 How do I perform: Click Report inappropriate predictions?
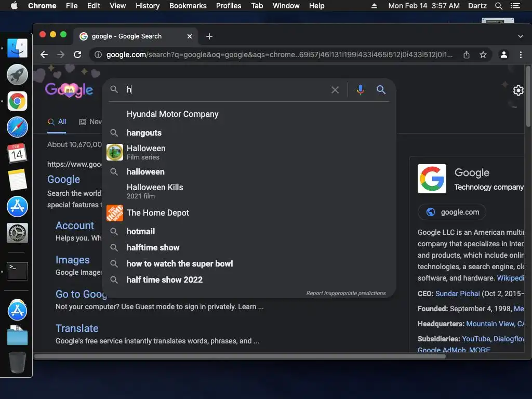click(345, 293)
